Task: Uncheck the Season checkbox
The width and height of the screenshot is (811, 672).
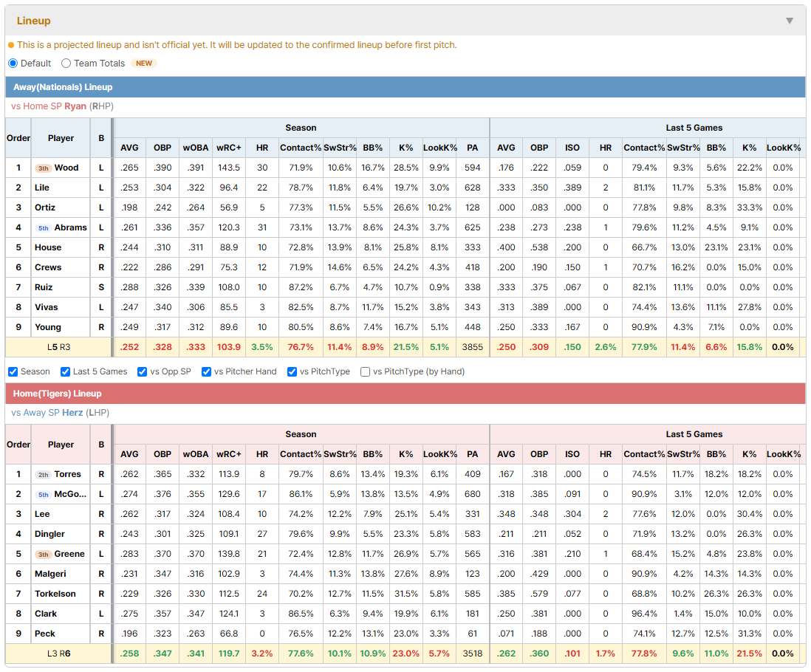Action: [x=13, y=371]
